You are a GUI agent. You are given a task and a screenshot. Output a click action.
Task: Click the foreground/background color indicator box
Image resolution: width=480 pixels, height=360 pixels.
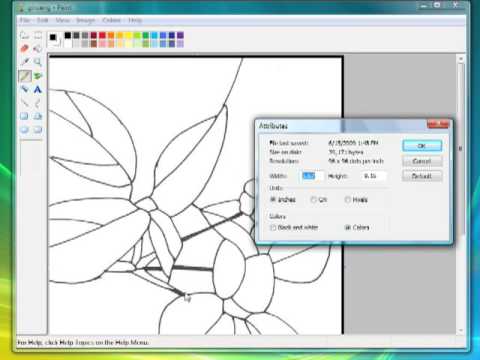(54, 39)
